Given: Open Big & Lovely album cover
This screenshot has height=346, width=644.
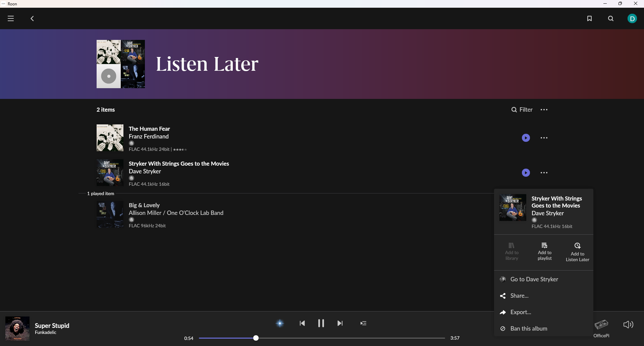Looking at the screenshot, I should click(110, 214).
